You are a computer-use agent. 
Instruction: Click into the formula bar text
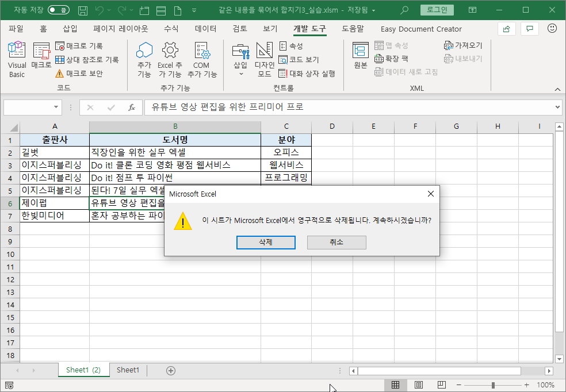pyautogui.click(x=349, y=107)
